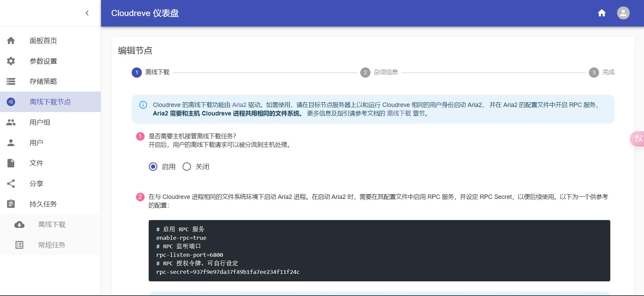Click step 2 杂项信息 in stepper
Screen dimensions: 644x296
(x=379, y=72)
